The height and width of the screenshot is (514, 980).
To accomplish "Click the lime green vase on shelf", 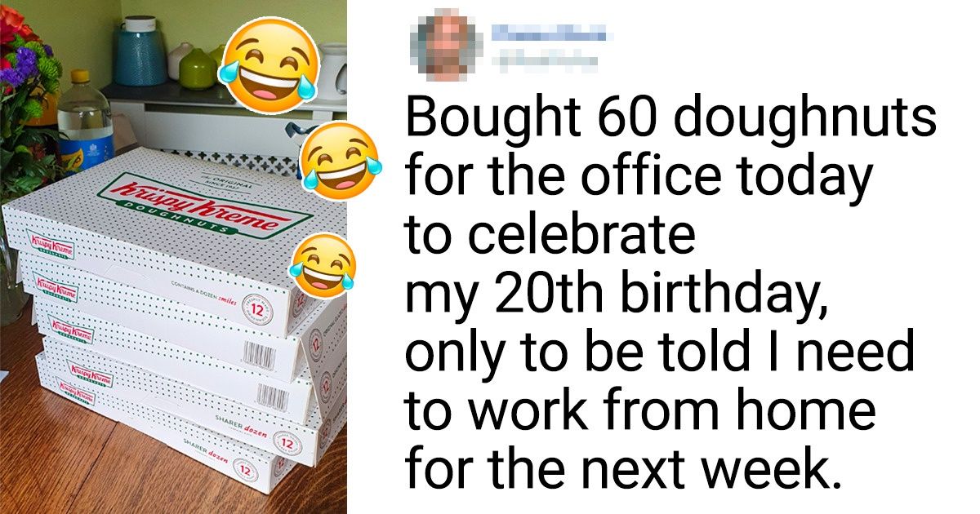I will pyautogui.click(x=198, y=69).
